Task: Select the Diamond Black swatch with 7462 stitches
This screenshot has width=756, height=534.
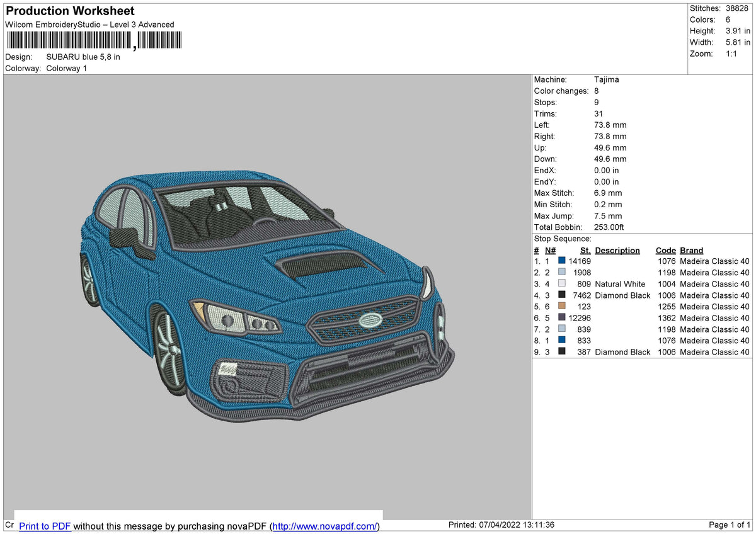Action: [x=561, y=295]
